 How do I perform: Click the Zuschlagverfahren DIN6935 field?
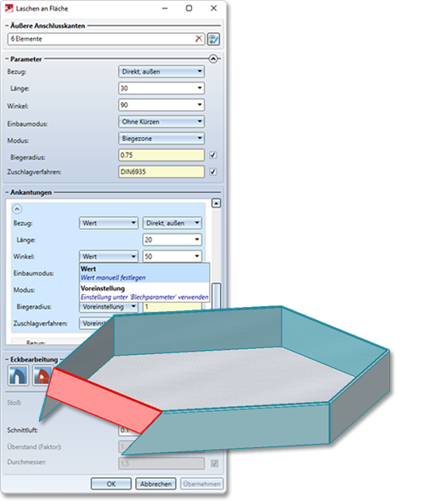click(x=161, y=172)
